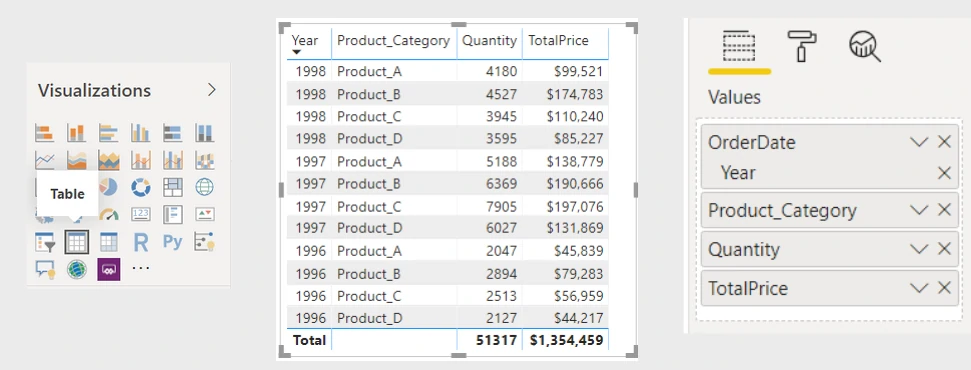Collapse the Visualizations pane
The width and height of the screenshot is (971, 370).
pos(212,90)
